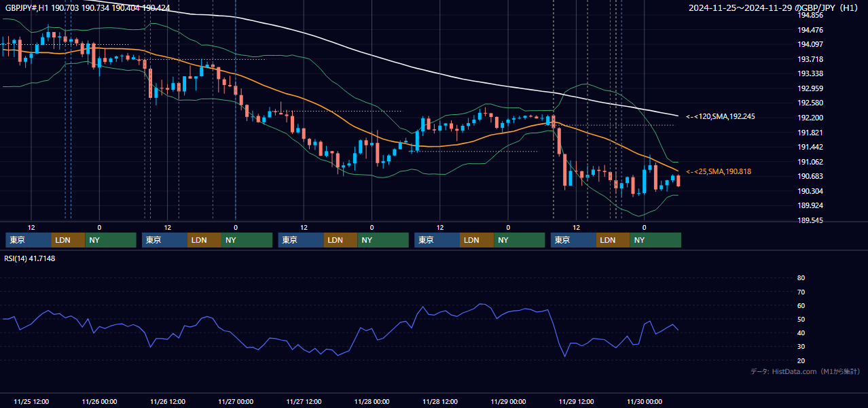
Task: Click the time axis label 11/29 12:00
Action: click(x=577, y=402)
